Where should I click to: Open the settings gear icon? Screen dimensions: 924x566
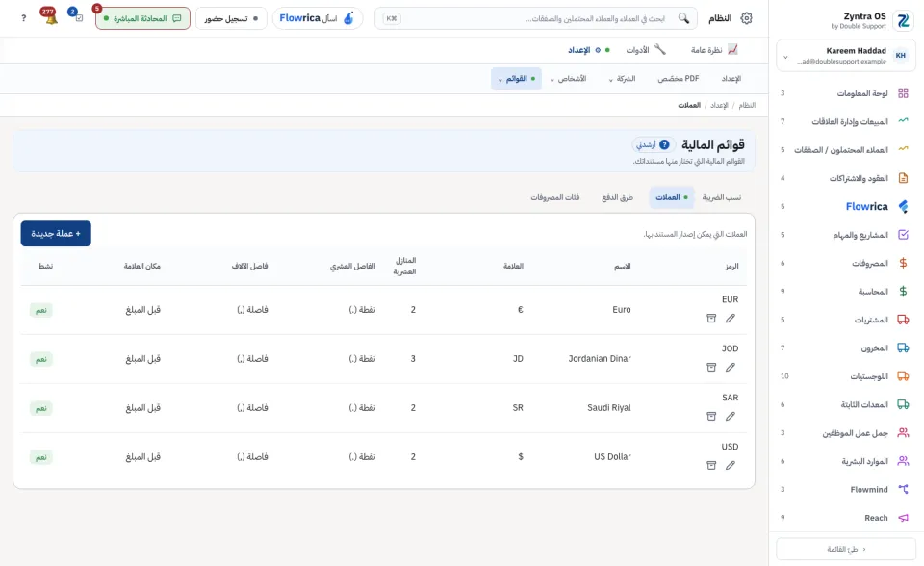tap(746, 18)
